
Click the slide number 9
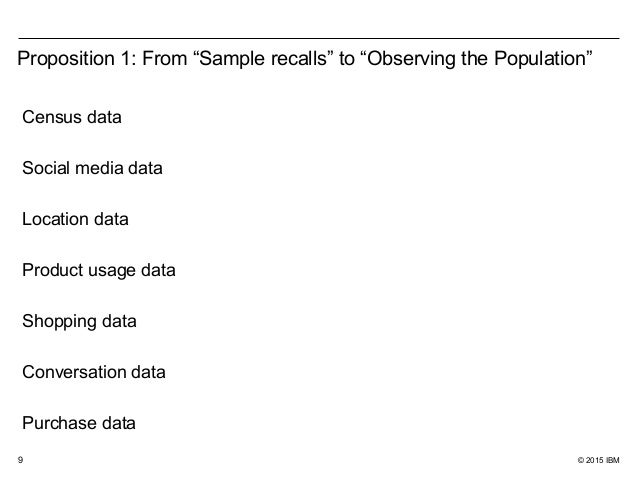click(20, 460)
